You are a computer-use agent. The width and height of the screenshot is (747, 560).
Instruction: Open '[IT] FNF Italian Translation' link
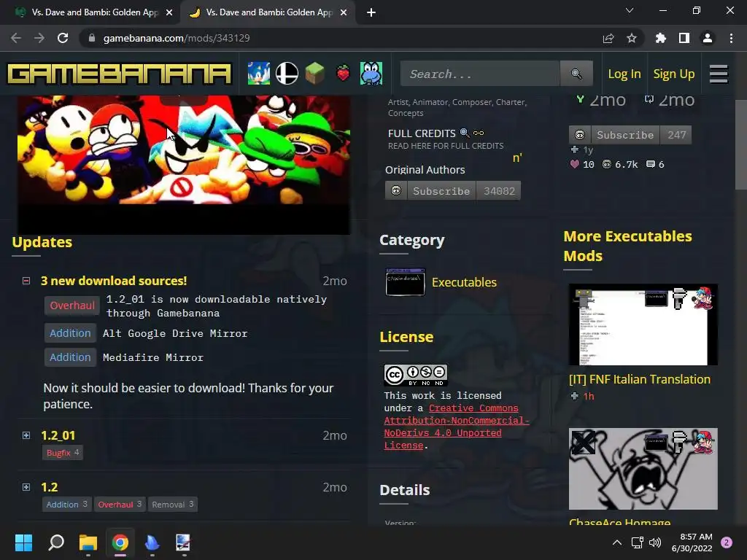639,379
